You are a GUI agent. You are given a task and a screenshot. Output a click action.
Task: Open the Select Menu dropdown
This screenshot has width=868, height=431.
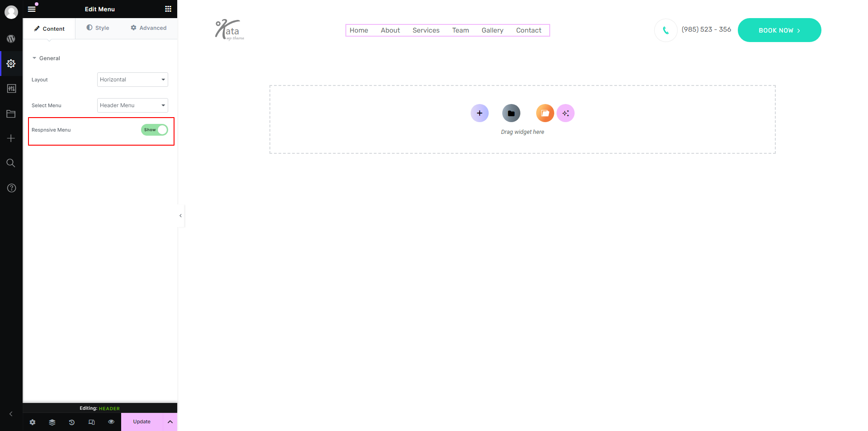coord(132,105)
